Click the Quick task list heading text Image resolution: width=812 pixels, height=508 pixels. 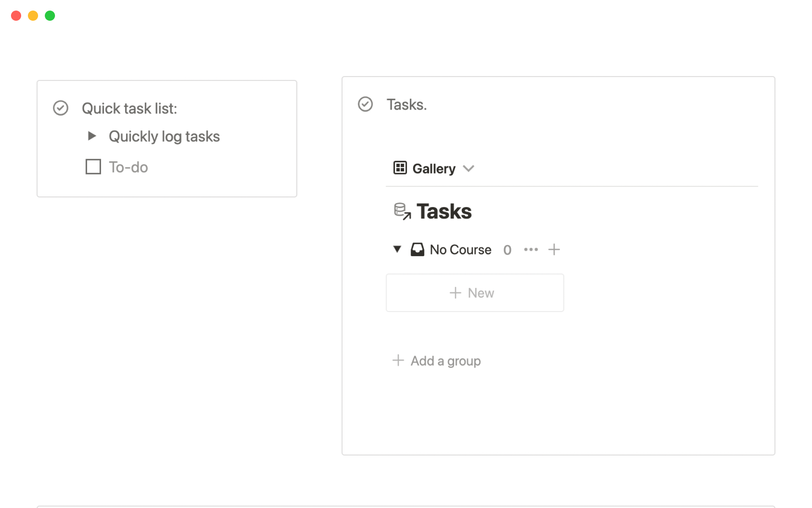pyautogui.click(x=129, y=108)
